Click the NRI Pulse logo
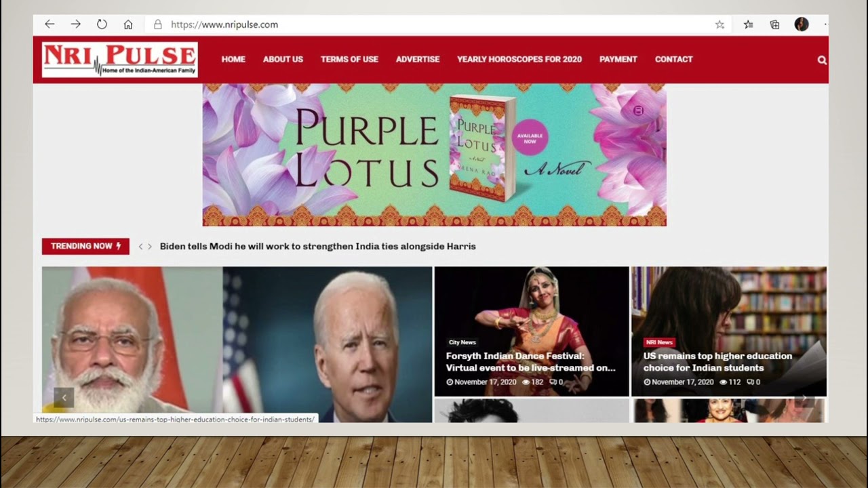 click(119, 60)
